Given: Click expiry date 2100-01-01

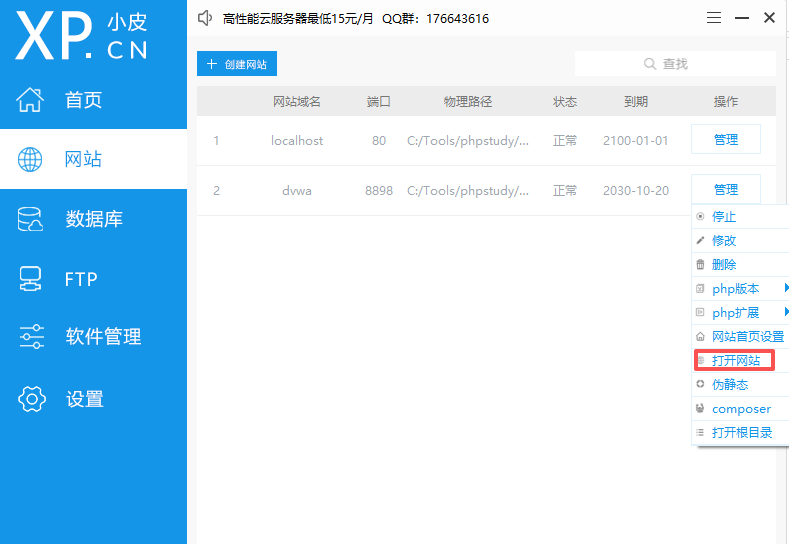Looking at the screenshot, I should tap(636, 140).
